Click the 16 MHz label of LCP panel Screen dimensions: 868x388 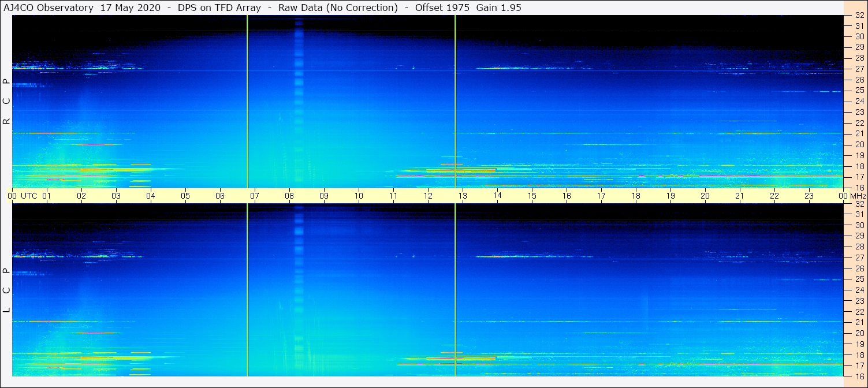click(x=859, y=376)
